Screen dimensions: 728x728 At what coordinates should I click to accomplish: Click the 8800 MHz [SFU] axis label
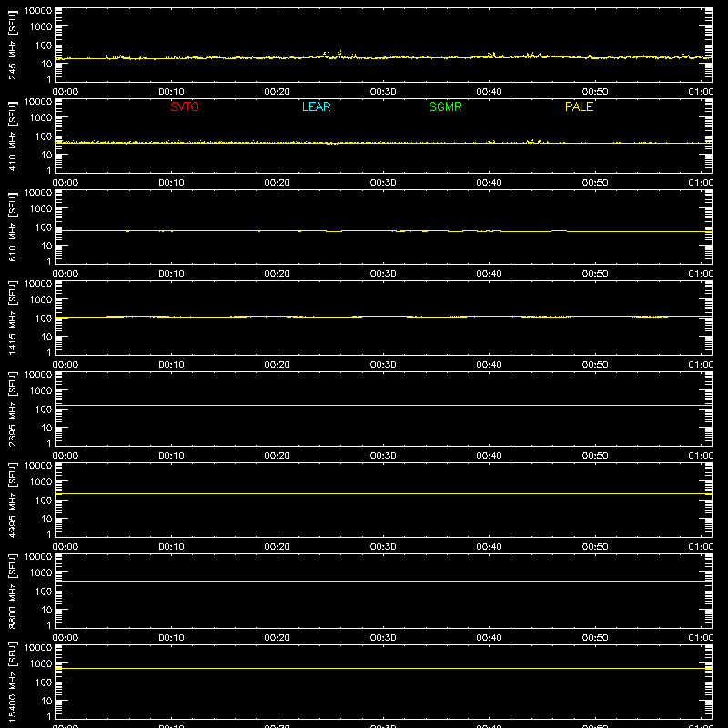(12, 591)
